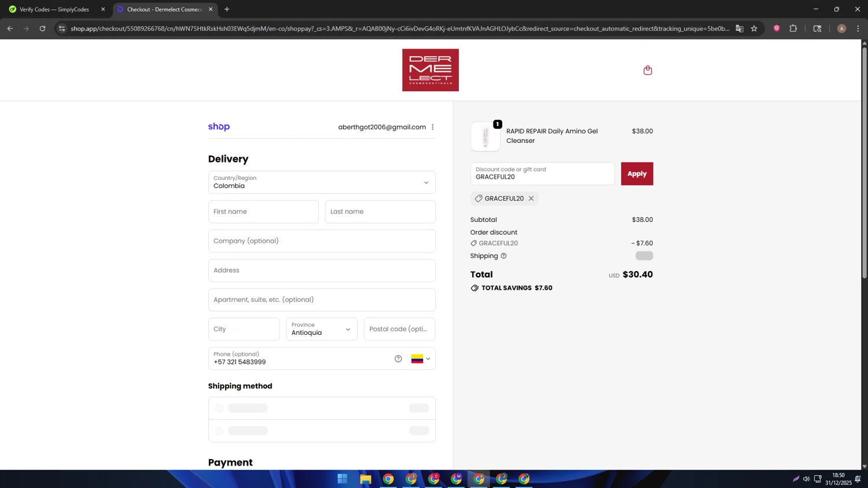
Task: Click the discount code input field
Action: (x=542, y=173)
